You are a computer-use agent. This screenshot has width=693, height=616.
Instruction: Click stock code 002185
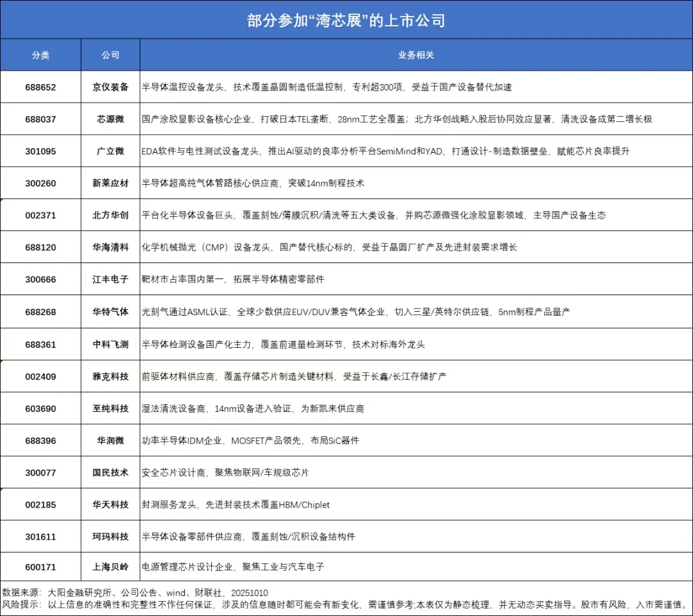pos(40,505)
